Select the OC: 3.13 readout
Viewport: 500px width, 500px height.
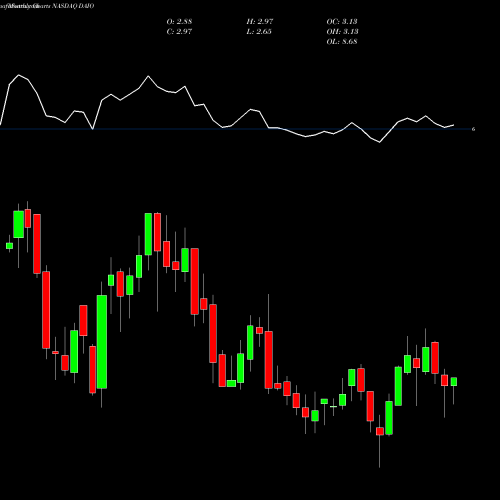click(342, 22)
